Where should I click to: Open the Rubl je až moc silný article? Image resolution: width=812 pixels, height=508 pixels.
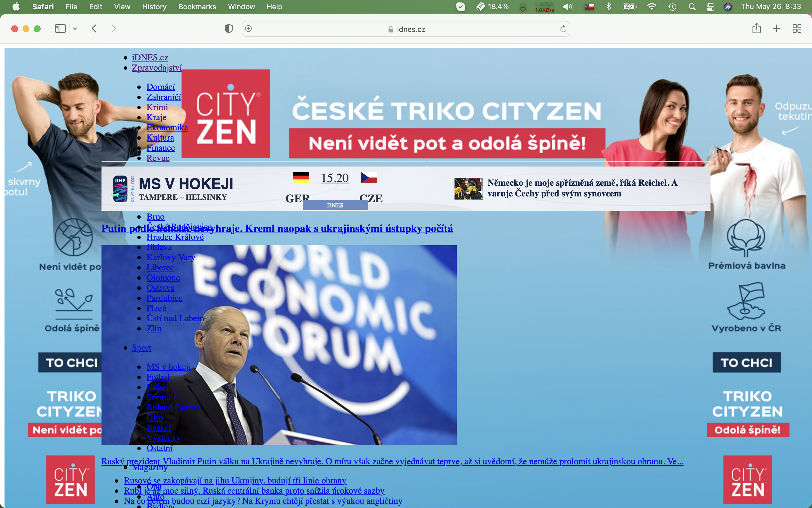254,491
